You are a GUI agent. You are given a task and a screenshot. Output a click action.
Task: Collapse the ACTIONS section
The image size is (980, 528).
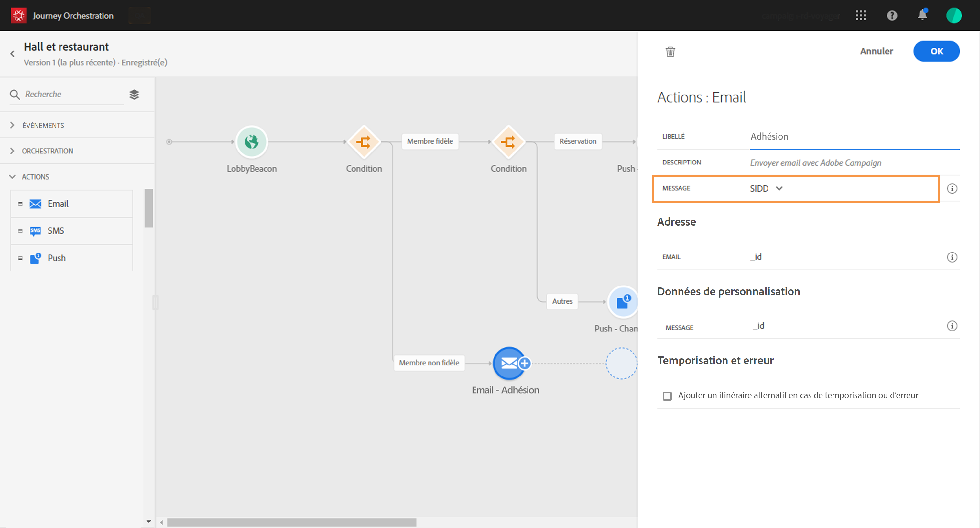35,177
